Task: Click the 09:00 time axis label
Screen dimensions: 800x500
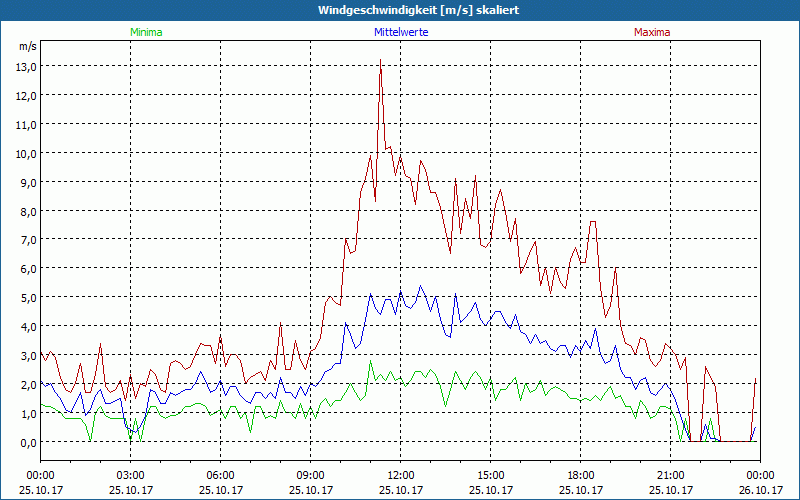Action: click(310, 476)
